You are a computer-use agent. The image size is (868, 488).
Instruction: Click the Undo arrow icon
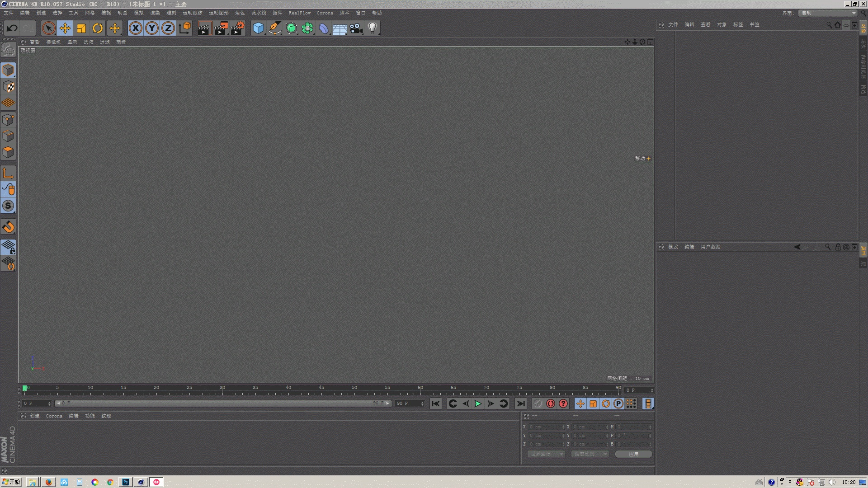12,28
